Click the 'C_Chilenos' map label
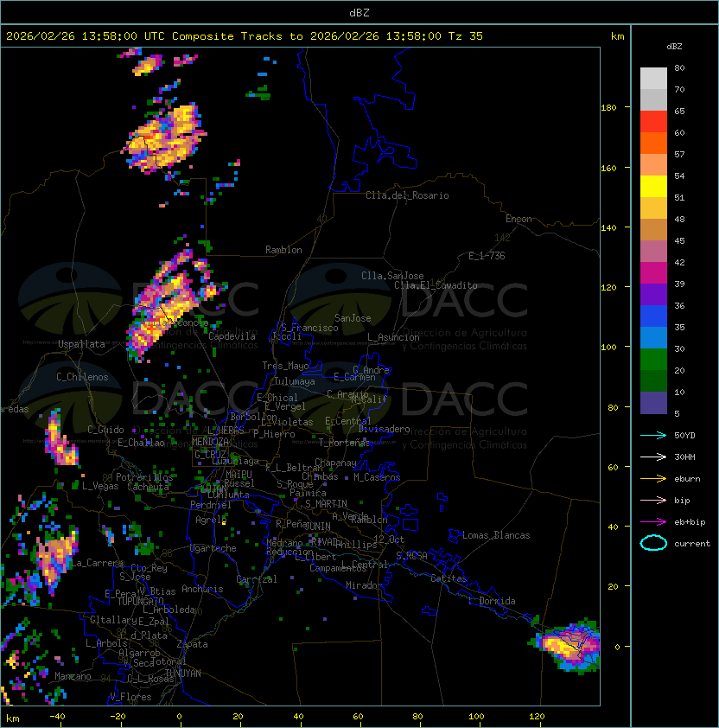 point(82,377)
